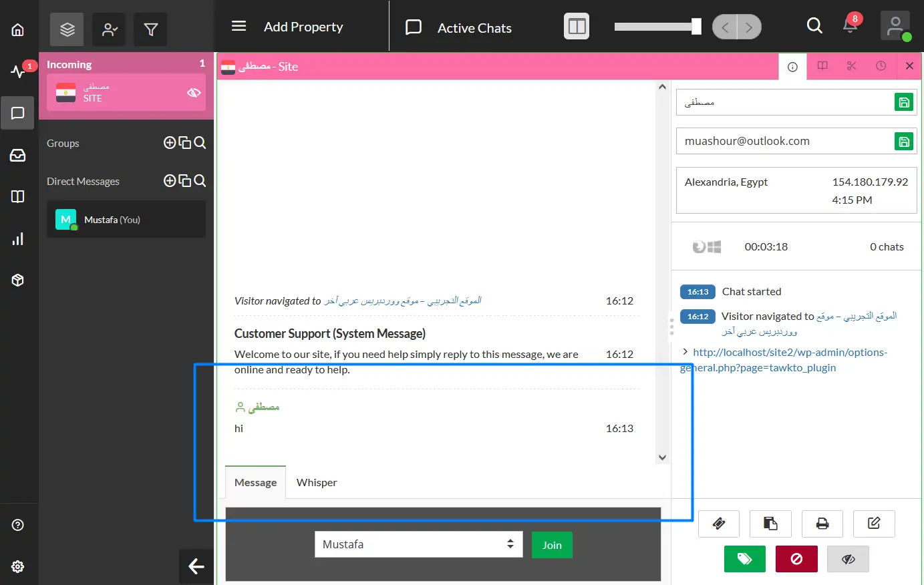Collapse the sidebar with the back arrow
Viewport: 924px width, 585px height.
point(196,566)
